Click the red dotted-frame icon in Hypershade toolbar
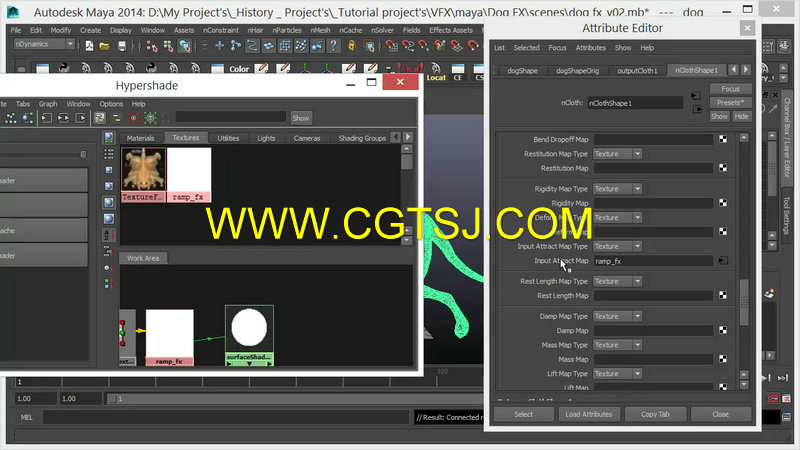The image size is (800, 450). (x=133, y=118)
